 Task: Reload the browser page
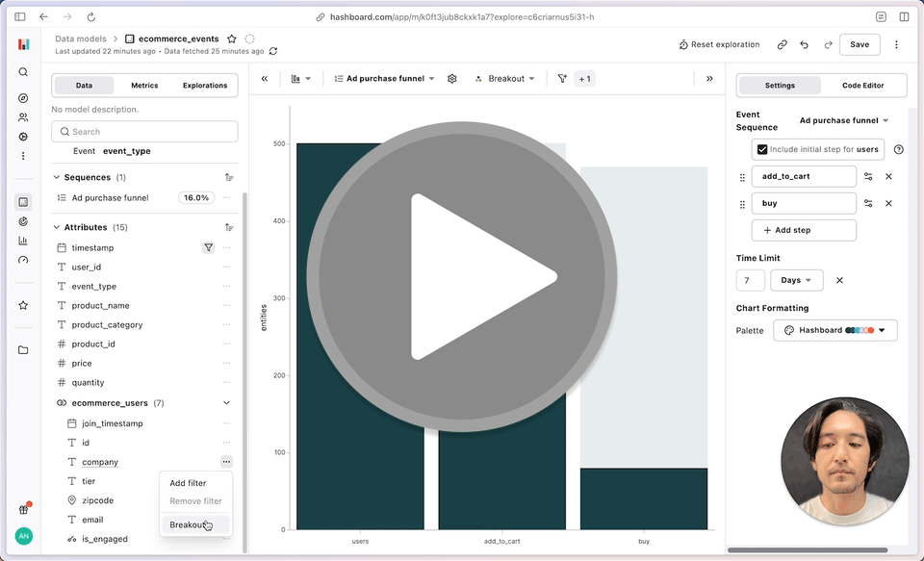point(90,17)
